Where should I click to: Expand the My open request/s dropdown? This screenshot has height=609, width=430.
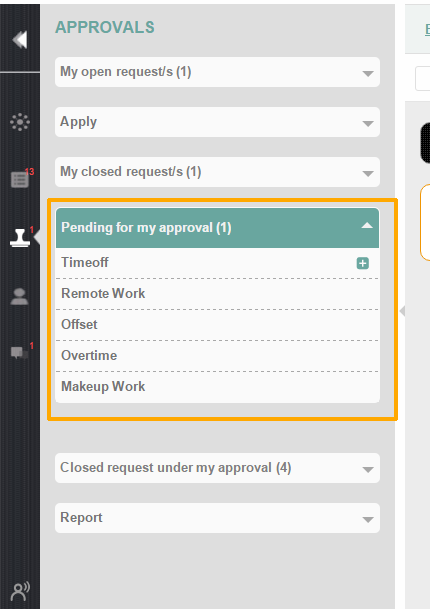[217, 72]
